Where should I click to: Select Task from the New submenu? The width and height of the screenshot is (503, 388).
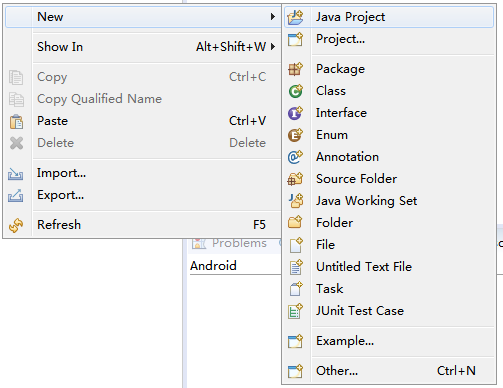(389, 289)
